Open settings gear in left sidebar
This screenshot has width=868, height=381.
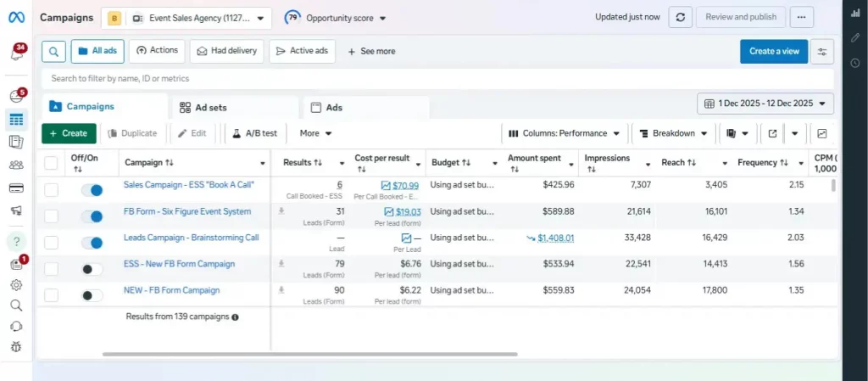[x=16, y=285]
